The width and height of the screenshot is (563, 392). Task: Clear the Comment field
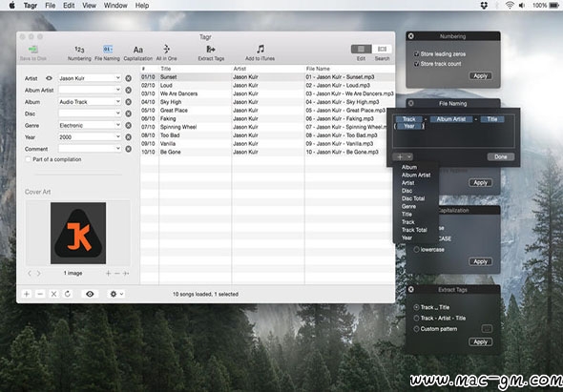click(x=128, y=149)
